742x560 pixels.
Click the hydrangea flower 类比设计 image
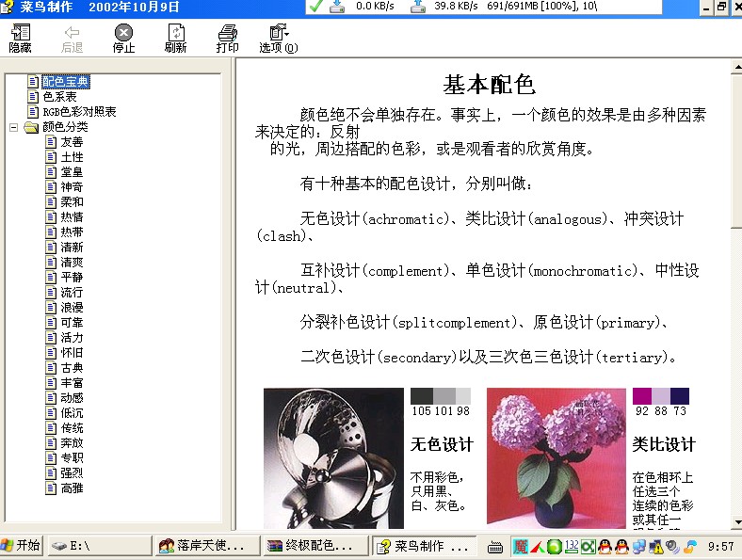click(x=556, y=457)
